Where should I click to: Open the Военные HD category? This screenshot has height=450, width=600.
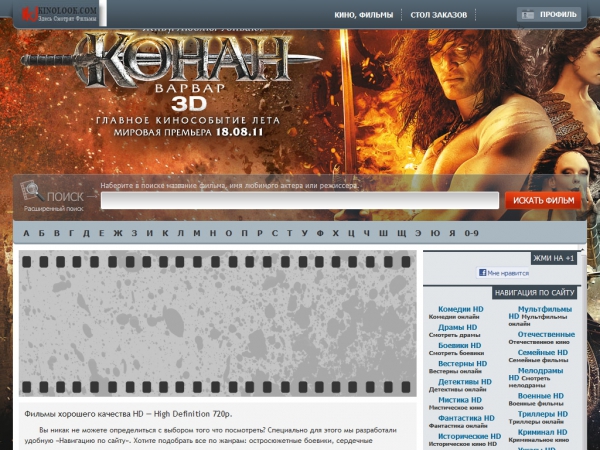(x=541, y=396)
